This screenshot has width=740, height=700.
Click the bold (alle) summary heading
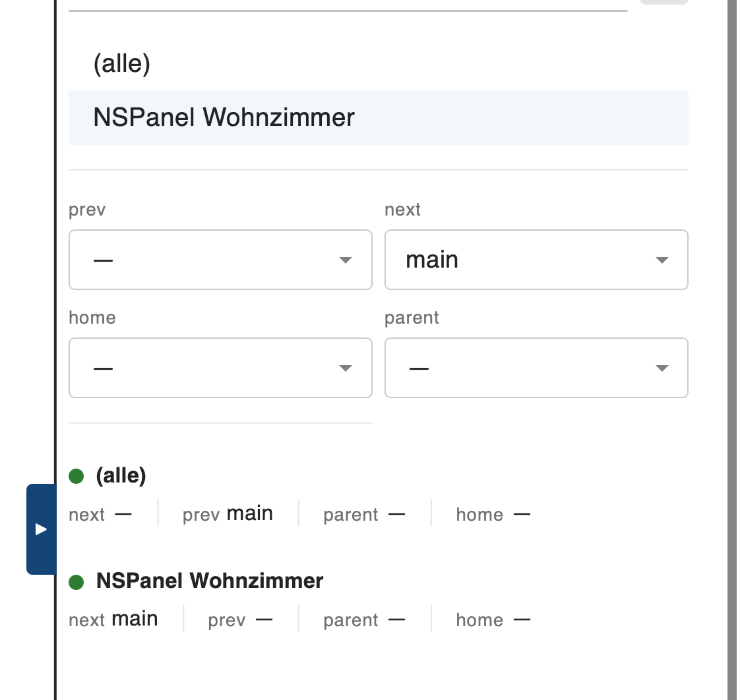point(121,475)
